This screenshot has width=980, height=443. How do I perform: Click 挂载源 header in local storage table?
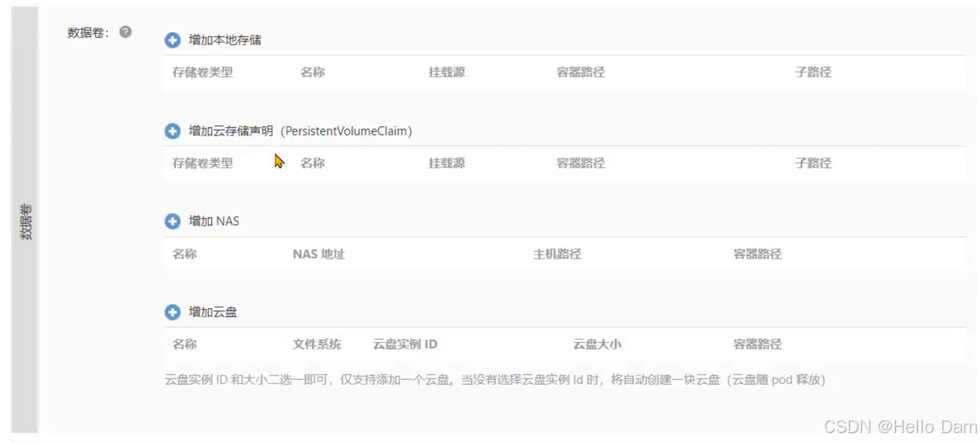point(446,72)
